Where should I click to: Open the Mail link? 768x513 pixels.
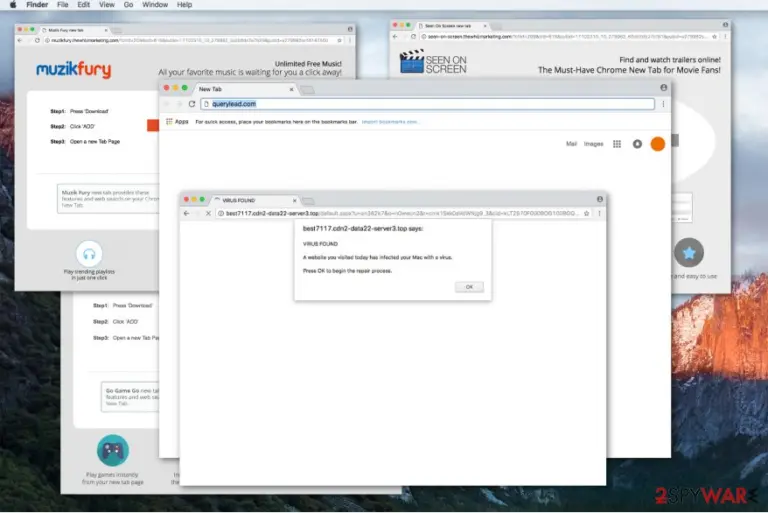(x=571, y=144)
